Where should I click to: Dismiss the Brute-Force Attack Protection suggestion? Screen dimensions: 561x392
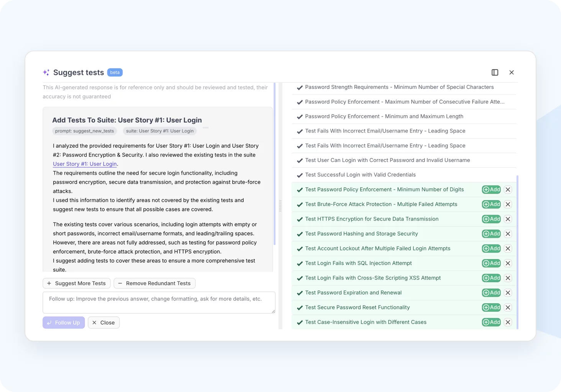coord(508,204)
